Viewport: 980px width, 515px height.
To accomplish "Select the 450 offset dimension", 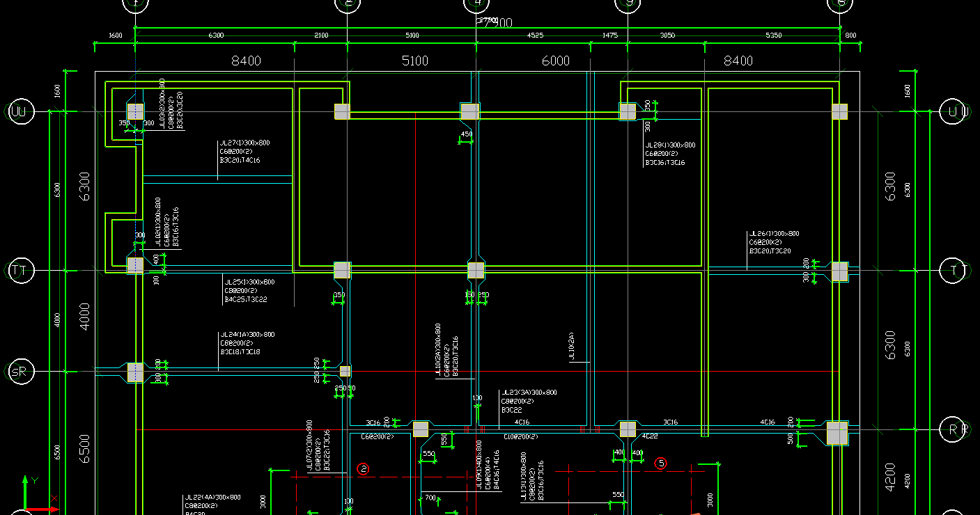I will tap(466, 134).
